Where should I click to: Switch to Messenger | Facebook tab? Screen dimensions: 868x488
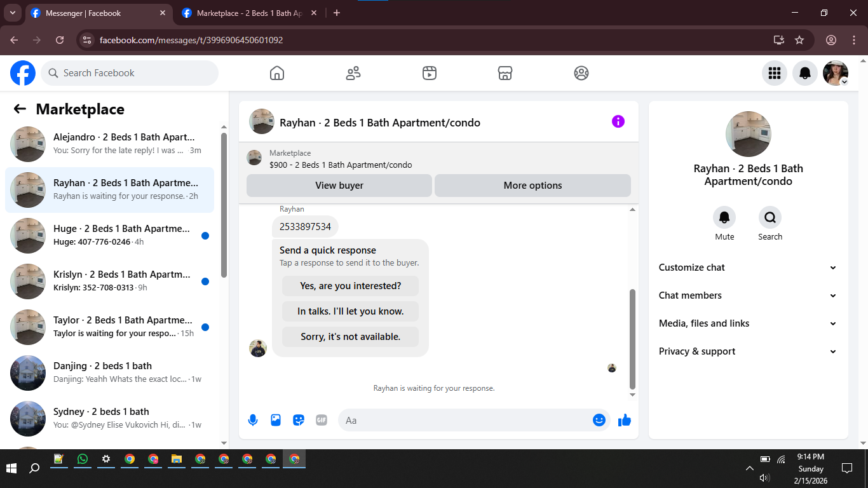[98, 13]
